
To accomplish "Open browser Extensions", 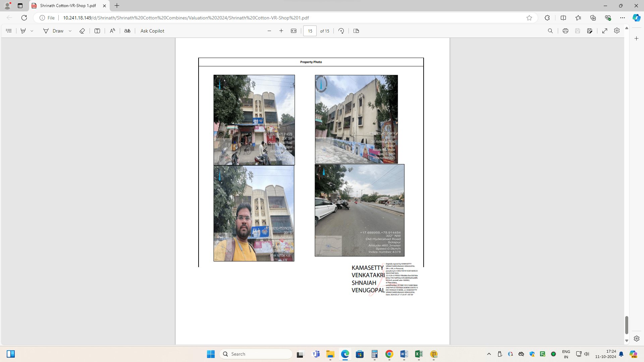I will [x=547, y=18].
